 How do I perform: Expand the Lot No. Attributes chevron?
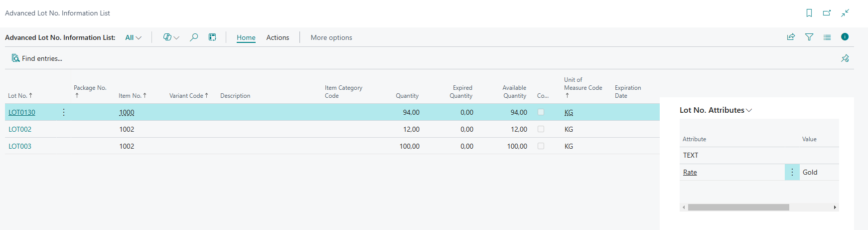(749, 110)
